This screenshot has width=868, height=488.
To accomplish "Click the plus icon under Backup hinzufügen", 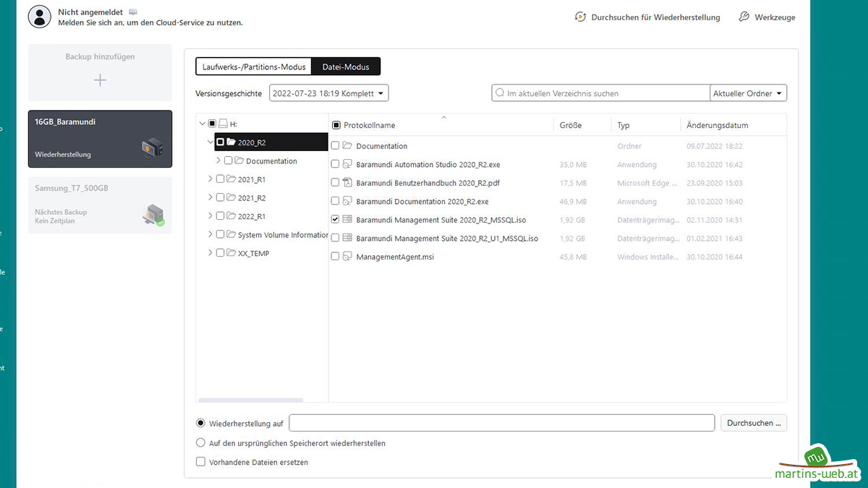I will (x=101, y=80).
